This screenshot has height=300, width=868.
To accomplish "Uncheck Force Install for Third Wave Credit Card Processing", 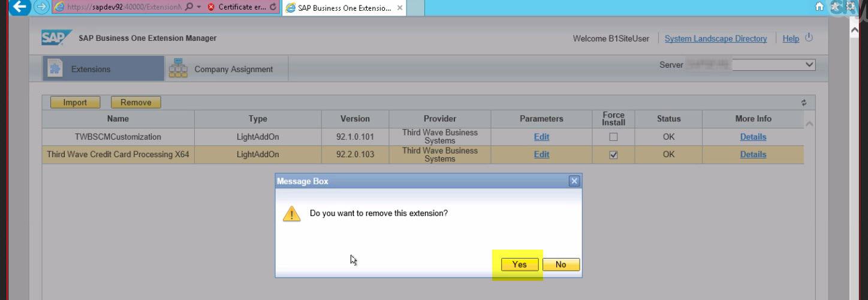I will 613,155.
